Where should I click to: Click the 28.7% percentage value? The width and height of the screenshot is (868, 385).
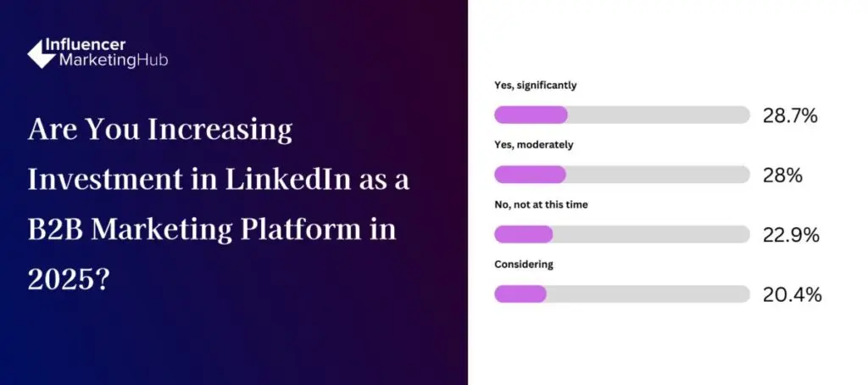click(x=790, y=116)
